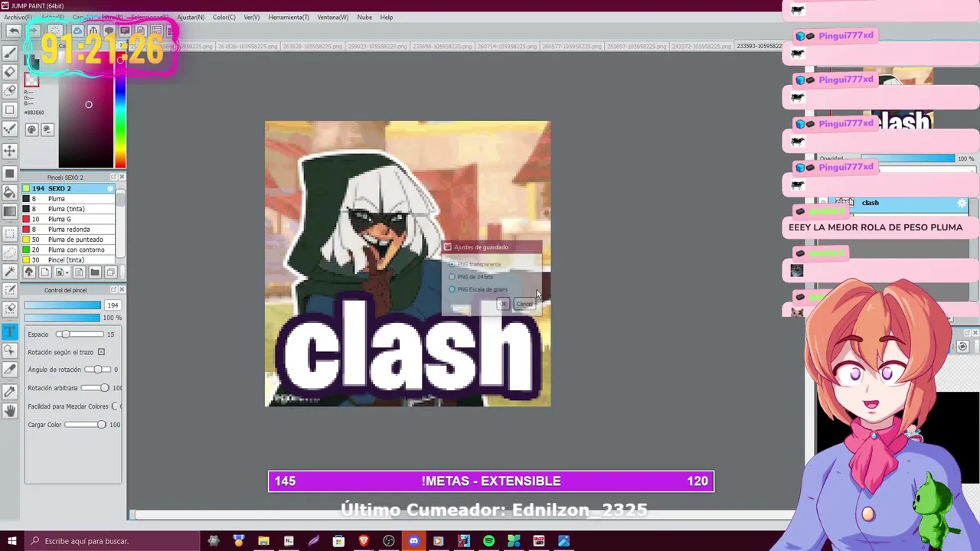Click the Windows Start button

click(x=11, y=541)
